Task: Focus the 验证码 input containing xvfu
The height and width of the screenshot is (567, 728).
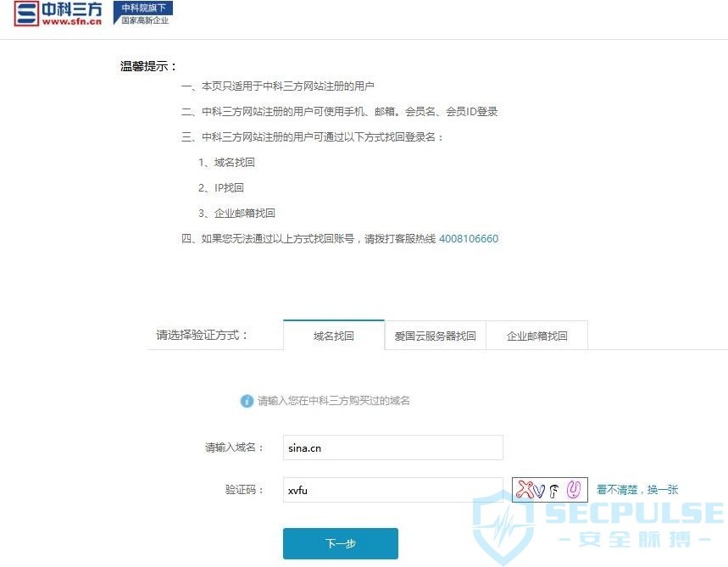Action: (x=392, y=490)
